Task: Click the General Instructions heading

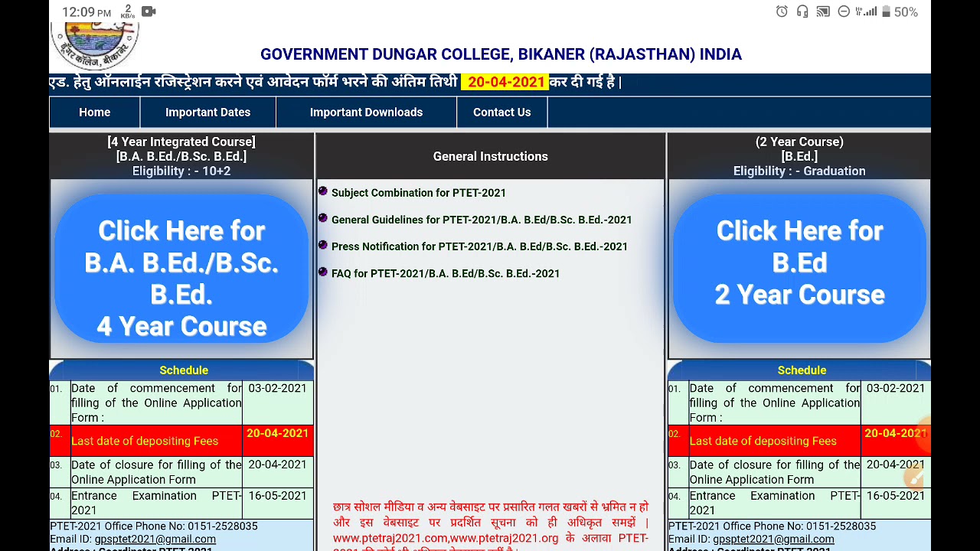Action: tap(491, 156)
